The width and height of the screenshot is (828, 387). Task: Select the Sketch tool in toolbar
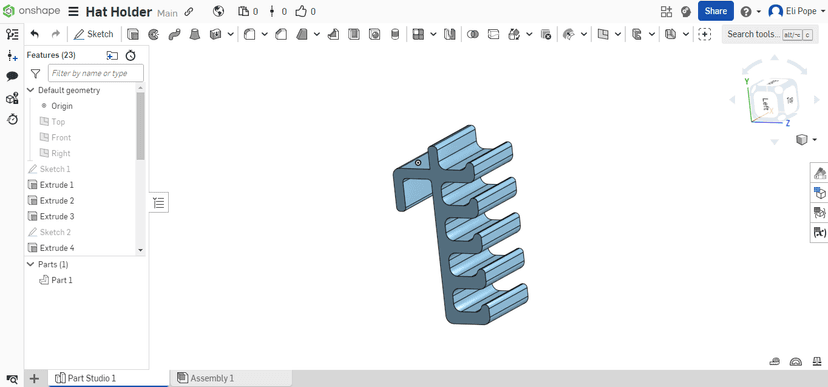click(93, 34)
